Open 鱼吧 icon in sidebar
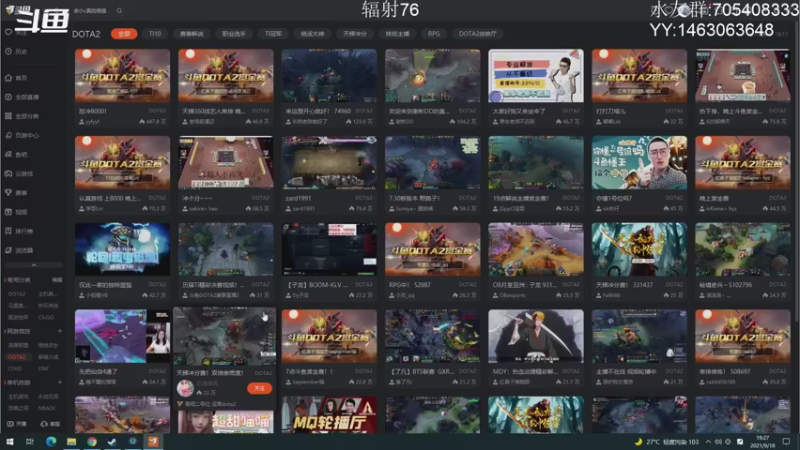Image resolution: width=800 pixels, height=450 pixels. (8, 154)
